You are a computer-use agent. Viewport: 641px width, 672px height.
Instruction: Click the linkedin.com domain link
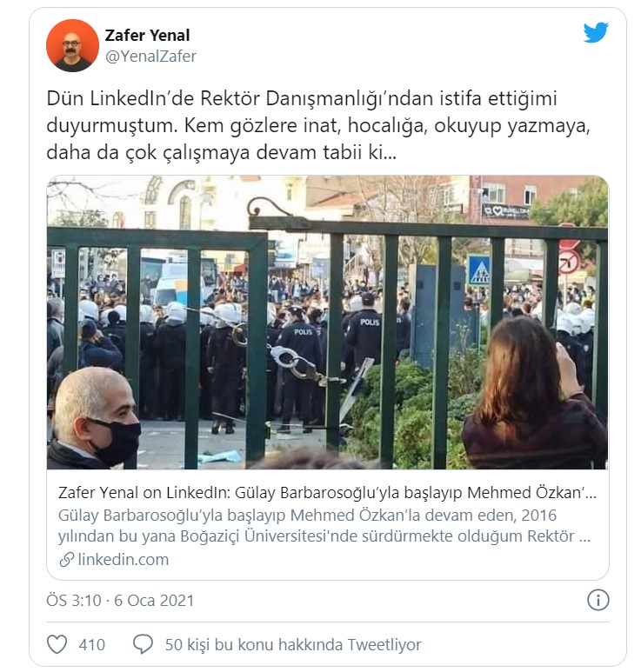pyautogui.click(x=123, y=559)
